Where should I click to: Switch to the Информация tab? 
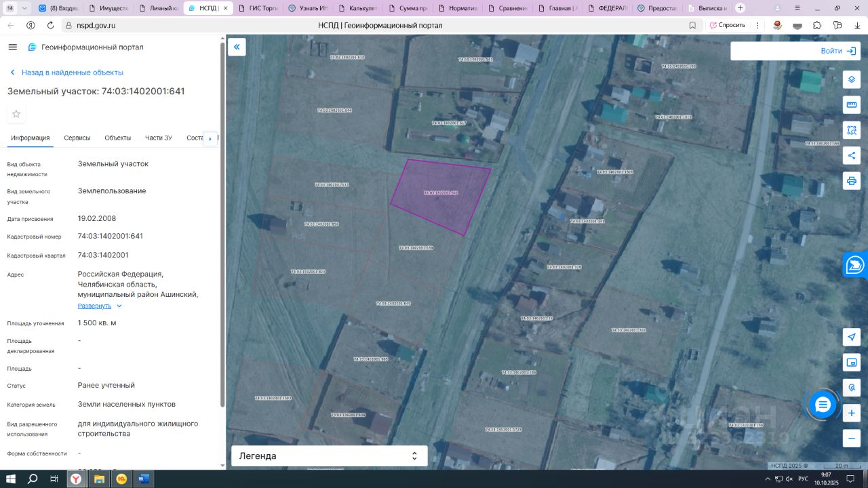coord(31,138)
